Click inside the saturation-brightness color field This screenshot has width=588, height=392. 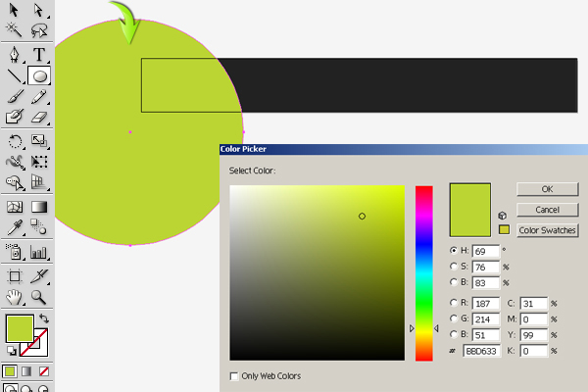[x=317, y=272]
